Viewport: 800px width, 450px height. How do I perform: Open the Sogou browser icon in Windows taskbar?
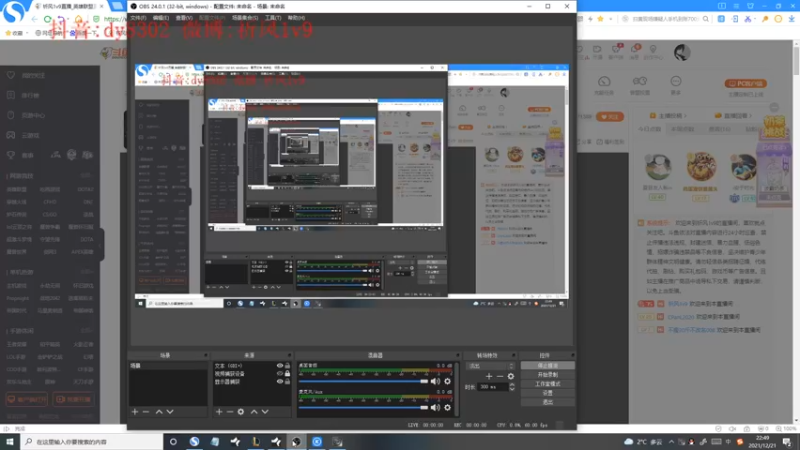194,442
